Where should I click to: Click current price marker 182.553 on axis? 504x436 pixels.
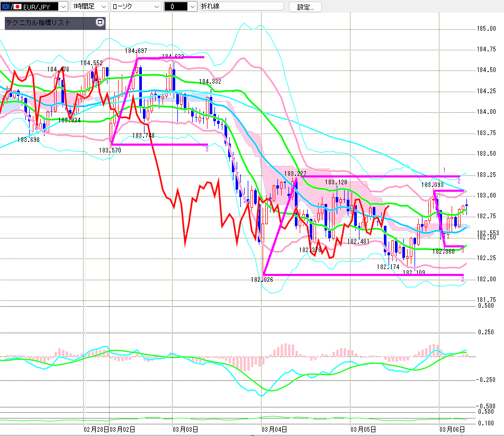pos(488,233)
